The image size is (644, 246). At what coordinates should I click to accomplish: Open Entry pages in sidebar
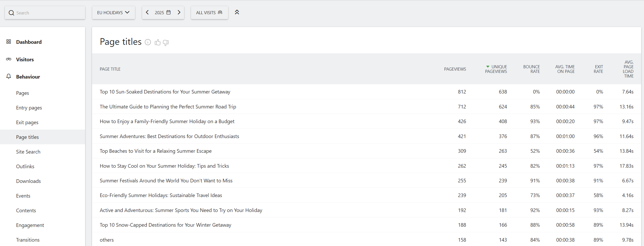[x=29, y=108]
